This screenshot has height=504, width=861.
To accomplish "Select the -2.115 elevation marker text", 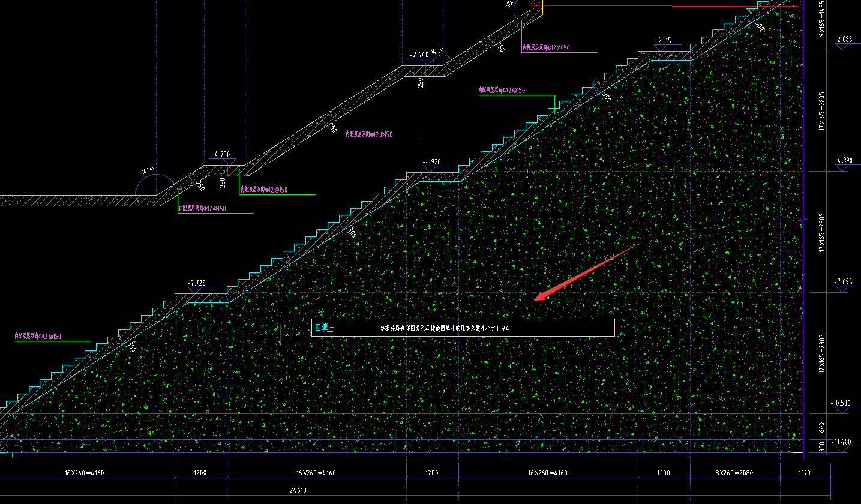I will [663, 41].
